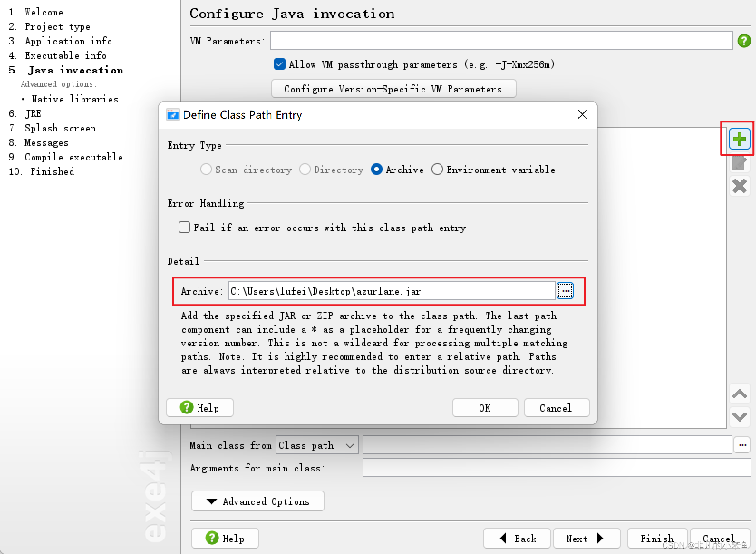Go to step 3 Application info
The height and width of the screenshot is (554, 756).
(x=60, y=41)
